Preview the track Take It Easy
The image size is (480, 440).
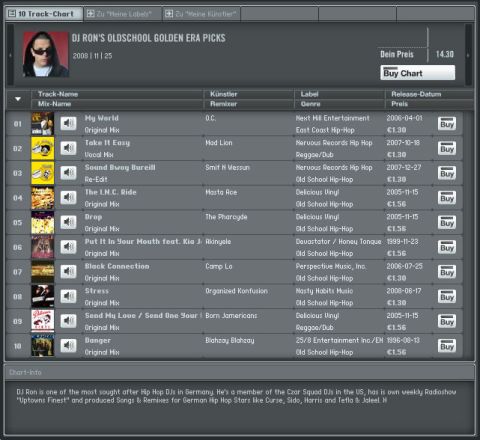click(x=68, y=148)
